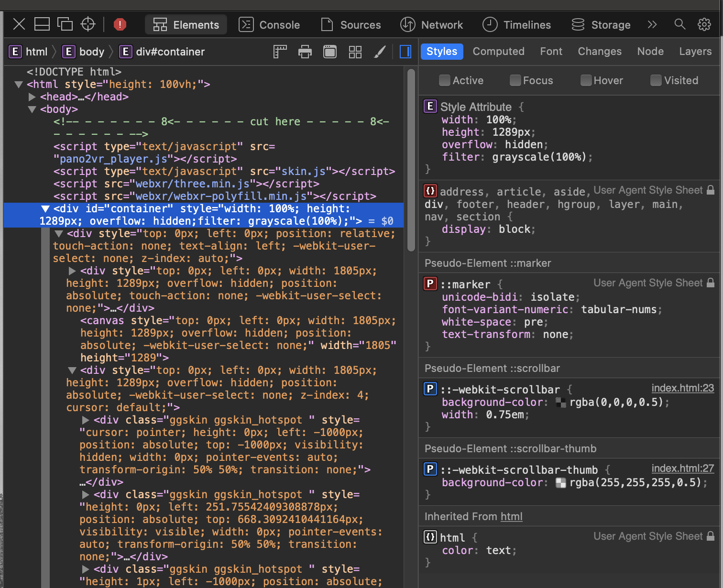The width and height of the screenshot is (723, 588).
Task: Open the Elements tab
Action: tap(186, 25)
